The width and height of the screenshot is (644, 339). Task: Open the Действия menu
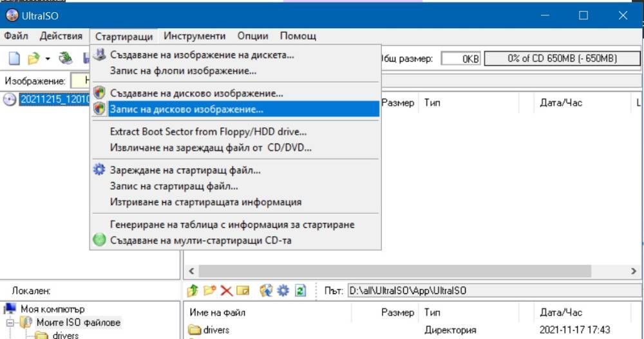[x=61, y=36]
